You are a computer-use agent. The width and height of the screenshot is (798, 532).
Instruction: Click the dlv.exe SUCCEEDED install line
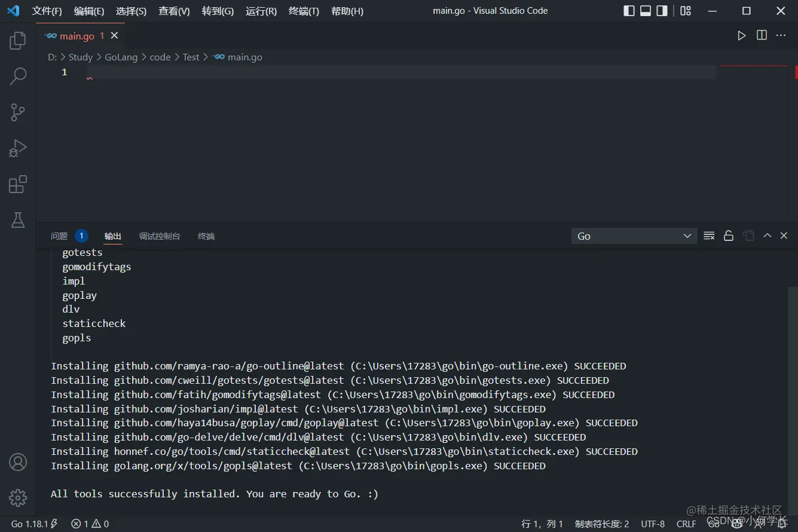point(318,437)
